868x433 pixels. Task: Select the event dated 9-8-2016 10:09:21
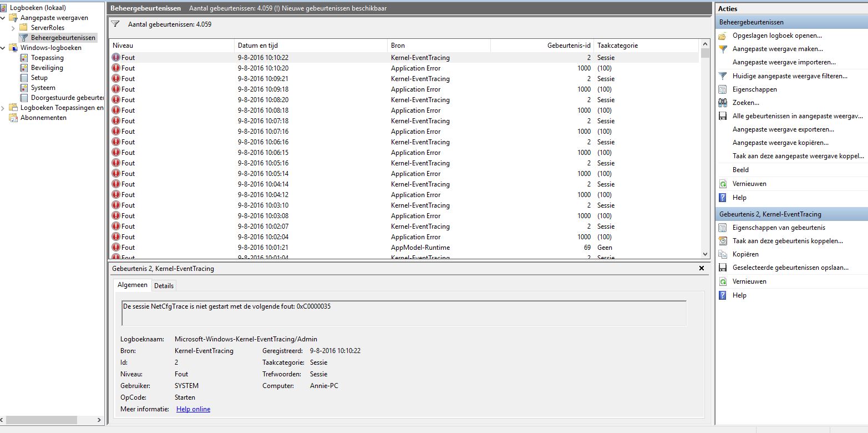(404, 79)
